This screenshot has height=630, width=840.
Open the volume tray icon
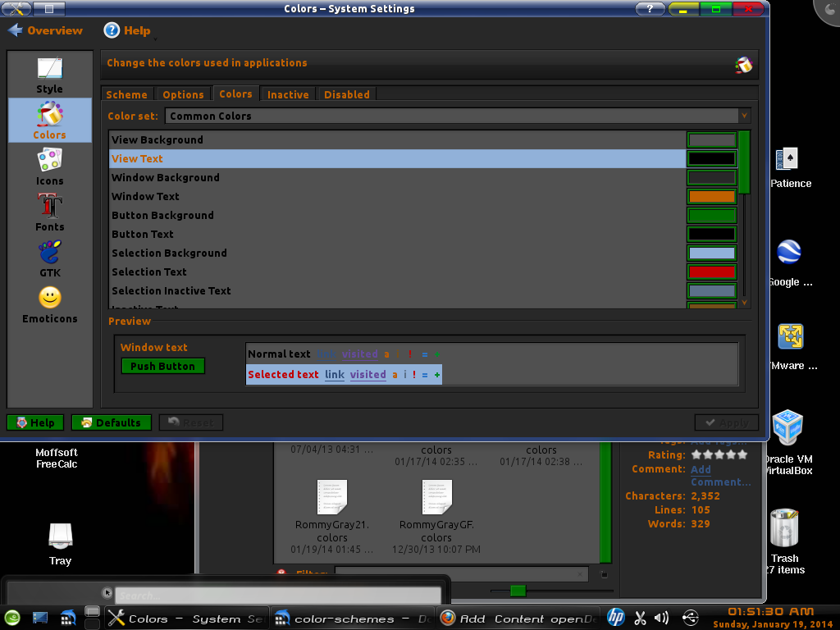point(662,618)
